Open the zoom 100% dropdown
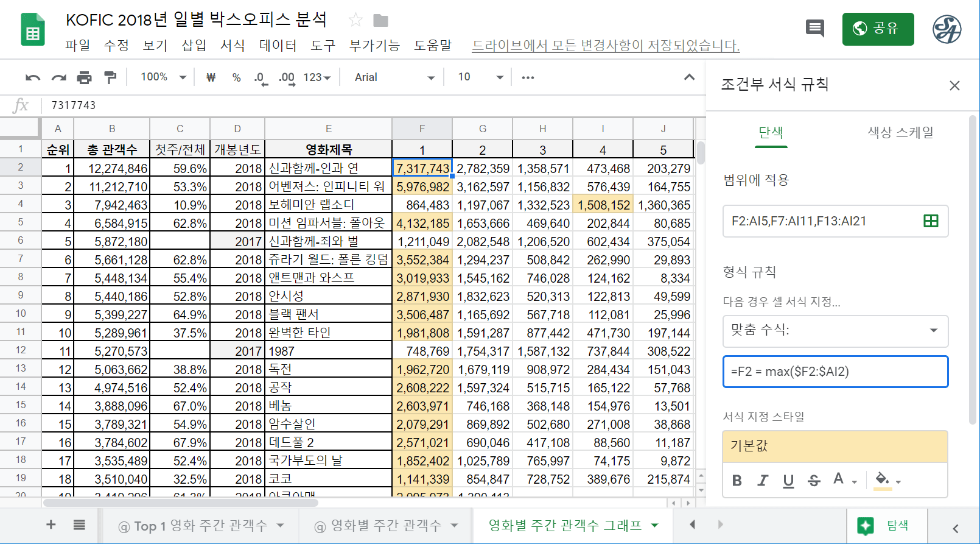 163,77
